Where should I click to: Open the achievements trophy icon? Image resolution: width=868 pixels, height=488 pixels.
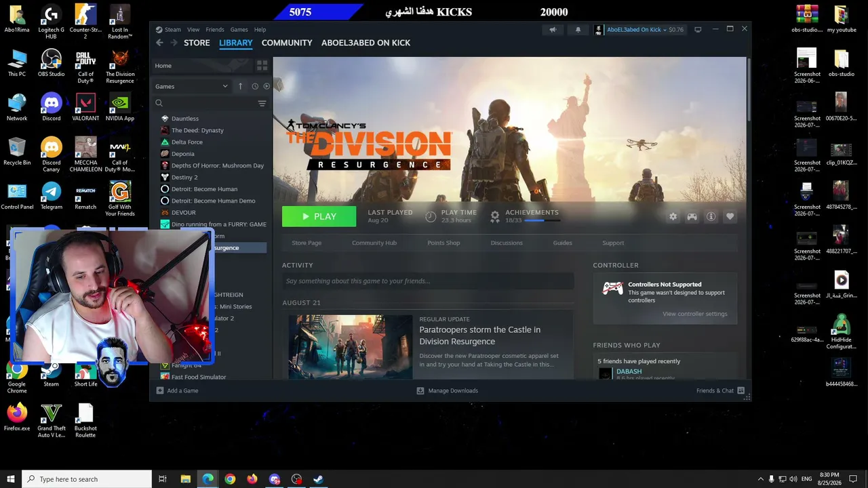(495, 216)
